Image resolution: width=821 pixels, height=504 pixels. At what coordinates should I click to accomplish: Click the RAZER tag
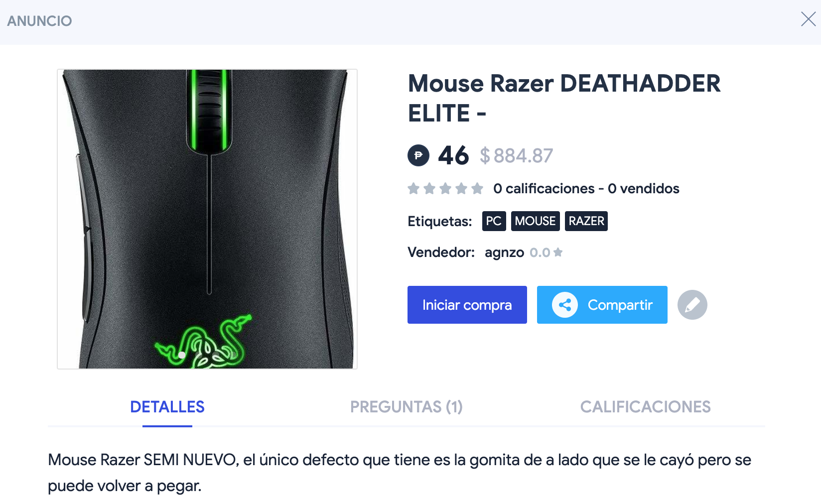click(x=586, y=221)
